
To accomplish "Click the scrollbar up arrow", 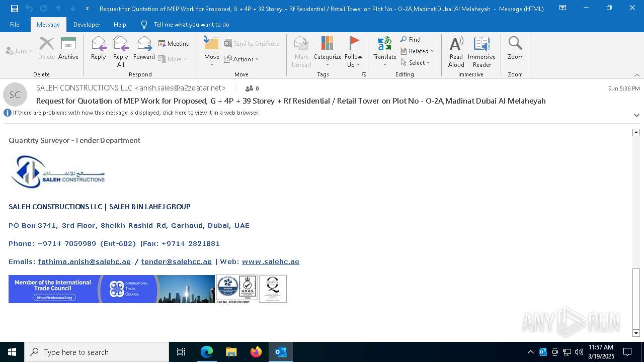I will (636, 132).
